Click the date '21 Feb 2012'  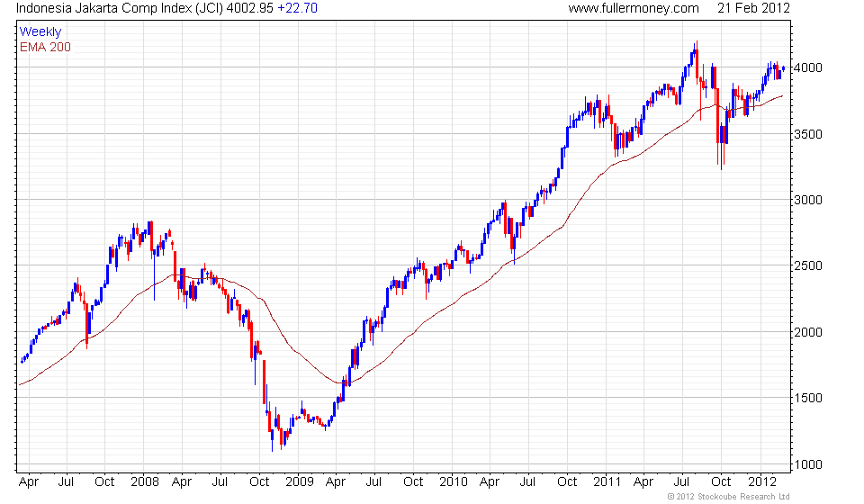pos(753,8)
